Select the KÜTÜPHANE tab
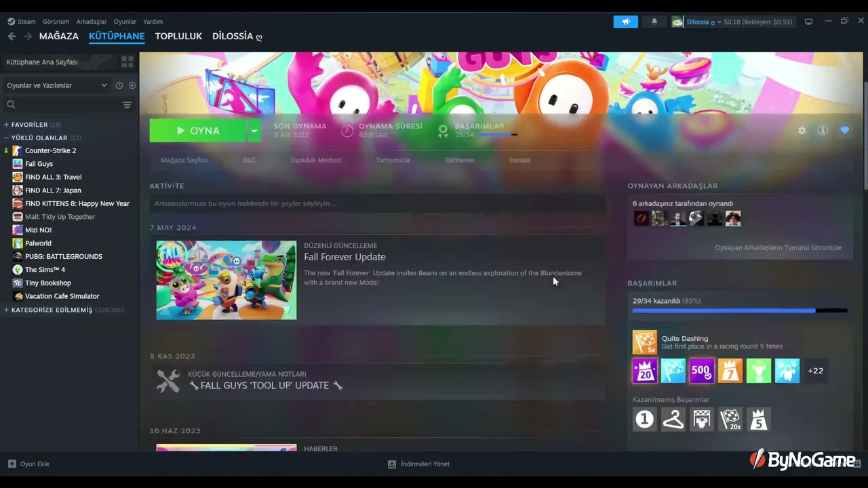 click(x=117, y=36)
